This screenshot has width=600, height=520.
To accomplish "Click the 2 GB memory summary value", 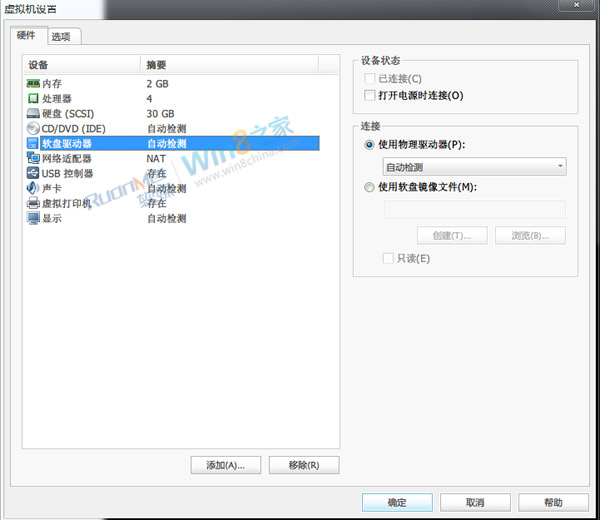I will (x=157, y=83).
